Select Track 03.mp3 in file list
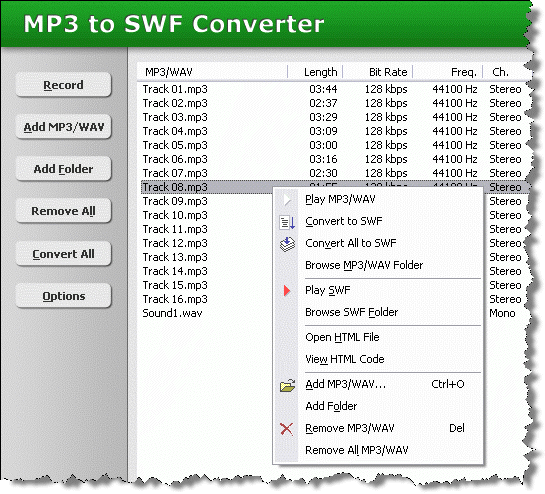Screen dimensions: 545x494 click(175, 117)
